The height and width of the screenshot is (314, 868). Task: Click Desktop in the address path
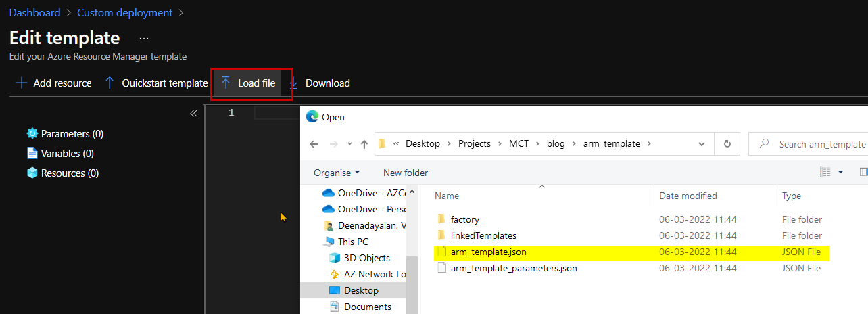[423, 144]
